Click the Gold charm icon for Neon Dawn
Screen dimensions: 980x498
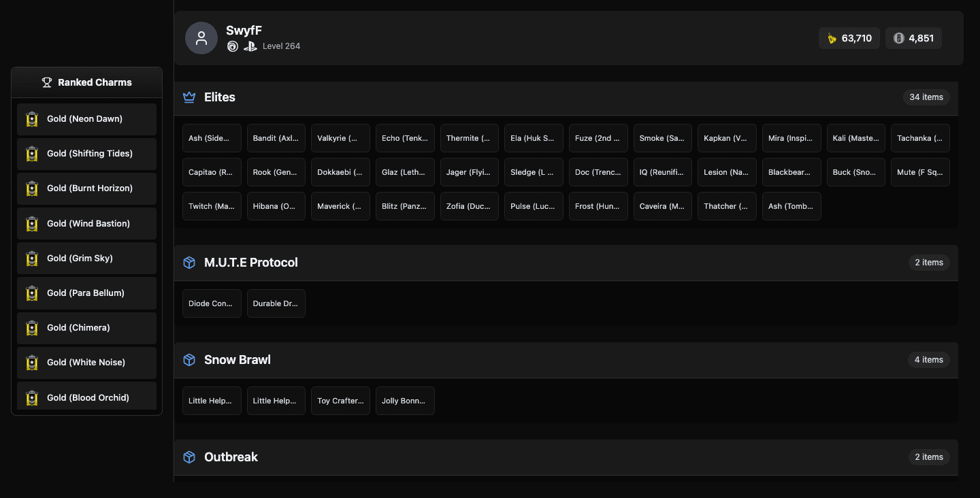tap(32, 119)
